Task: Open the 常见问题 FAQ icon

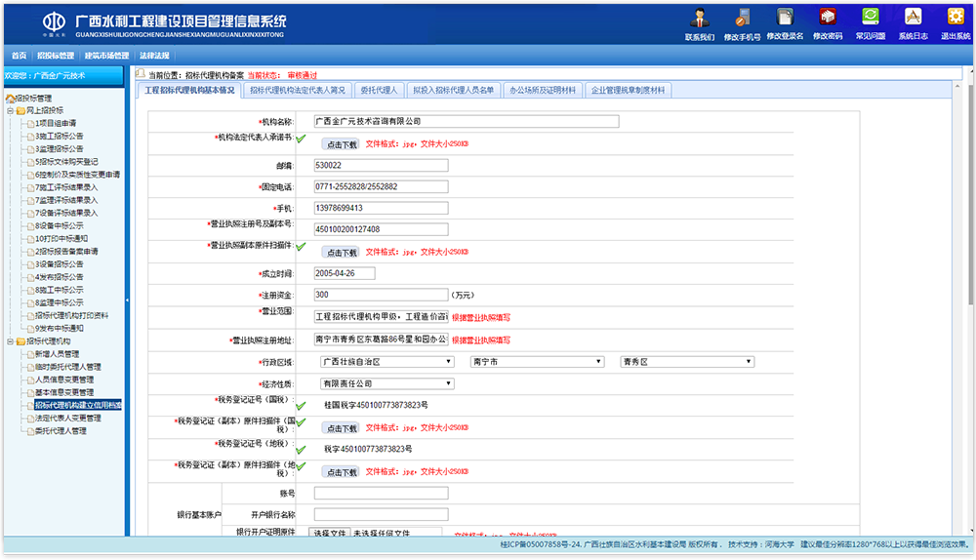Action: click(x=871, y=18)
